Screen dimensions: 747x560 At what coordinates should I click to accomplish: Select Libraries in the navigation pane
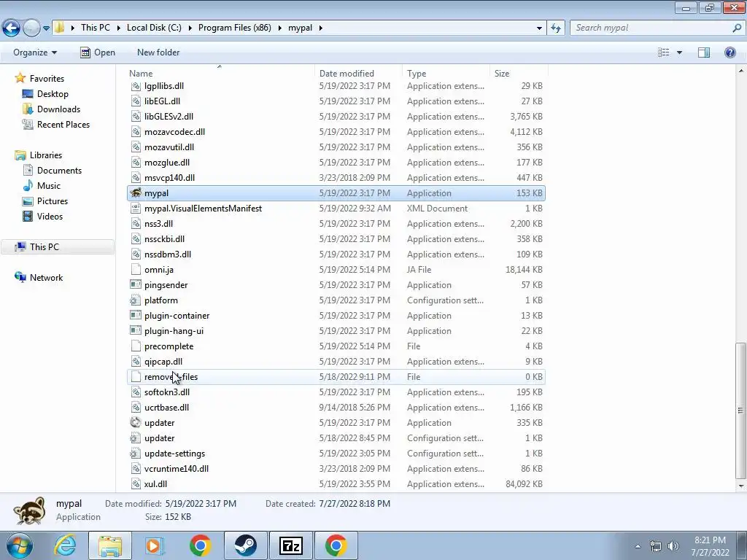click(x=46, y=155)
